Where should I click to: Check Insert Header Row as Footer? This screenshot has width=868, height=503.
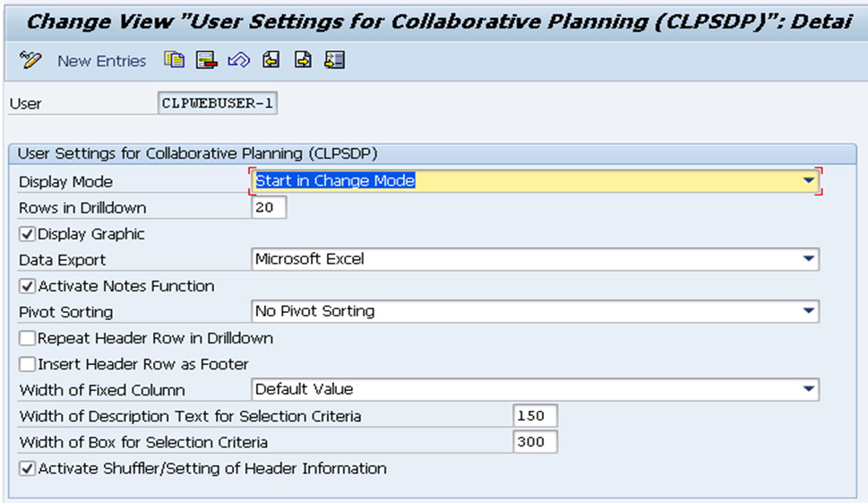click(x=27, y=364)
